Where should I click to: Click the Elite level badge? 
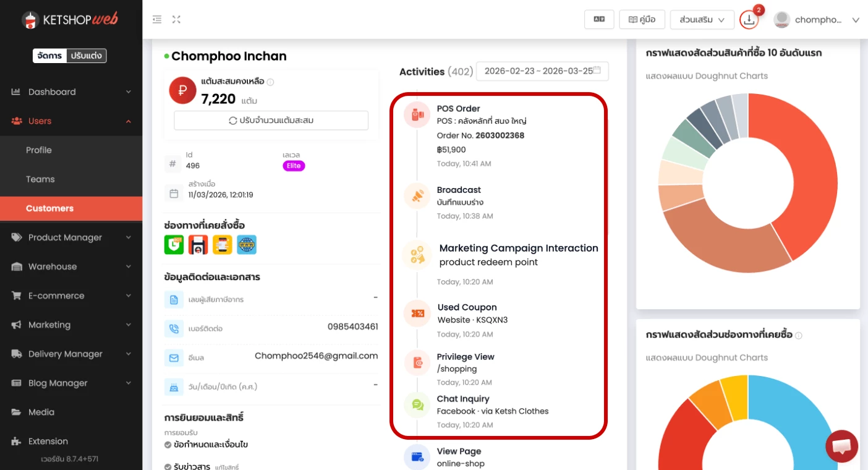point(294,166)
